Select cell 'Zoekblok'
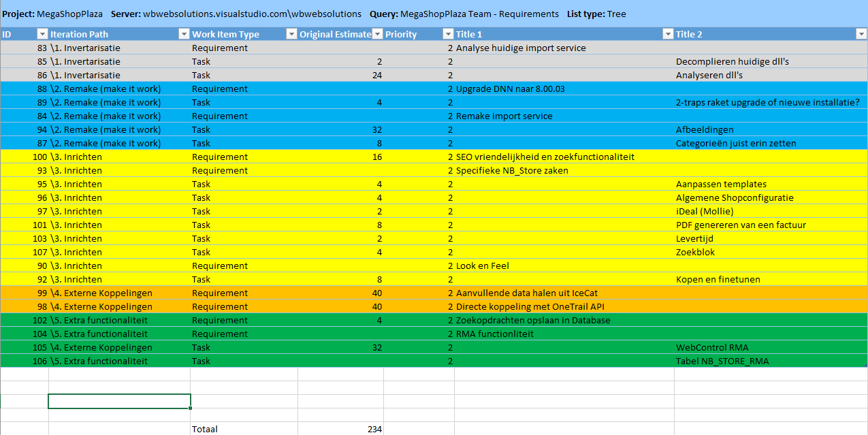Screen dimensions: 868x435 [771, 252]
